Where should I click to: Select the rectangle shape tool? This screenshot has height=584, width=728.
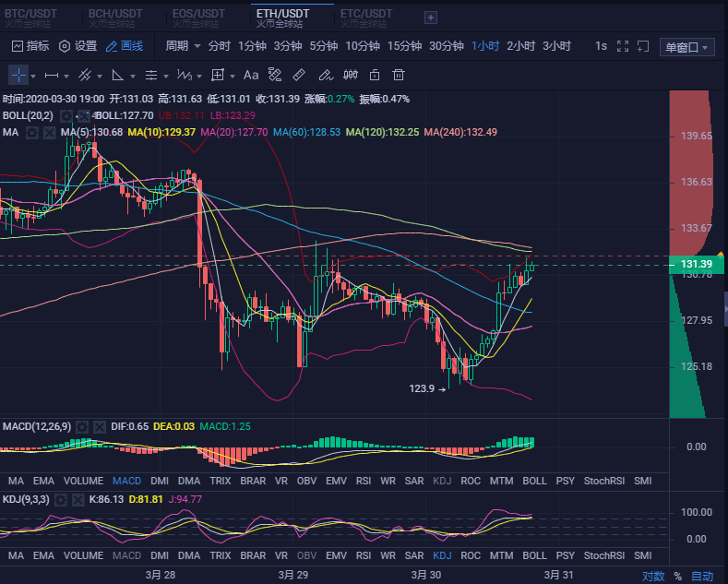pyautogui.click(x=218, y=76)
